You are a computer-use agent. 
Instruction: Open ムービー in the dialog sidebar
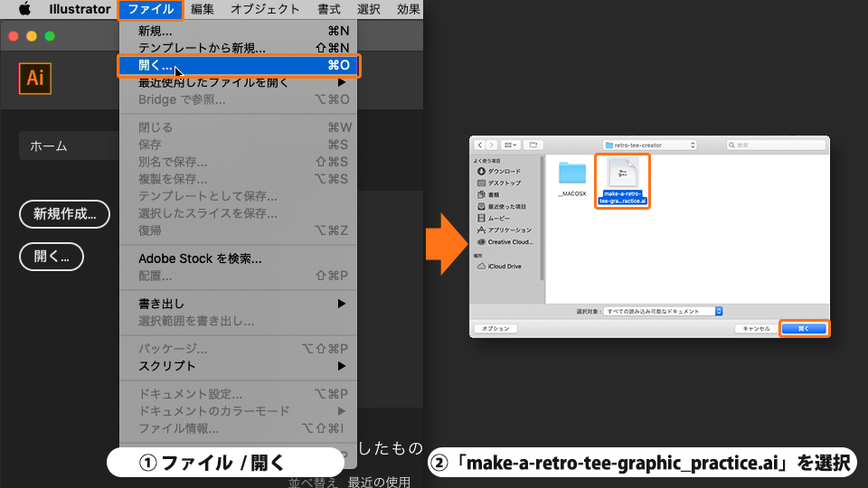click(494, 219)
